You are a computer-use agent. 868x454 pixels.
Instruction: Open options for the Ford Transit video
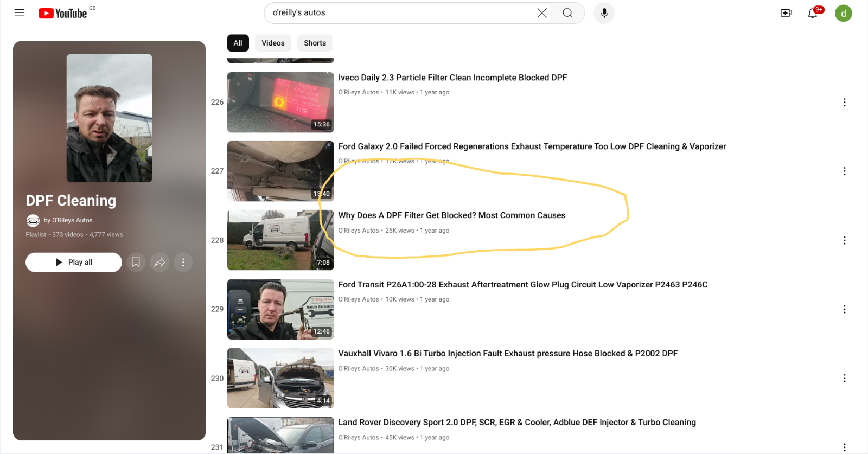(x=844, y=309)
